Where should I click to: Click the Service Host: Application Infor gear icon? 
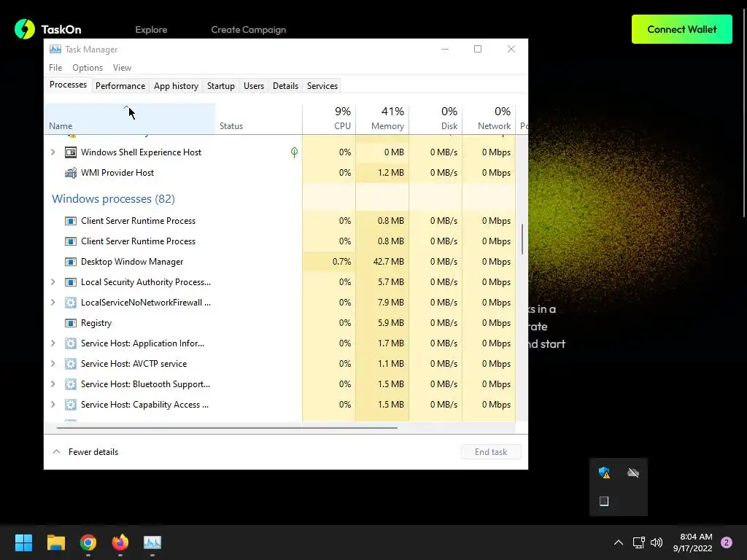(71, 344)
